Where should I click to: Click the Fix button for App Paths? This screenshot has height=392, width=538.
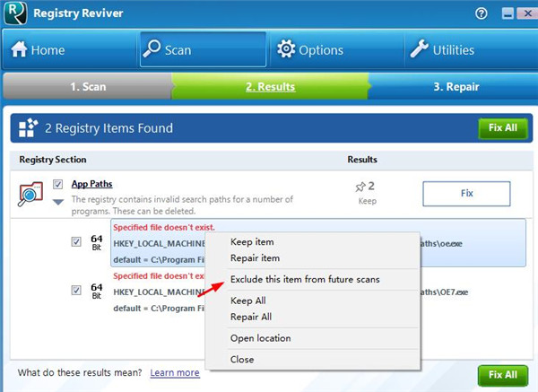pos(466,194)
